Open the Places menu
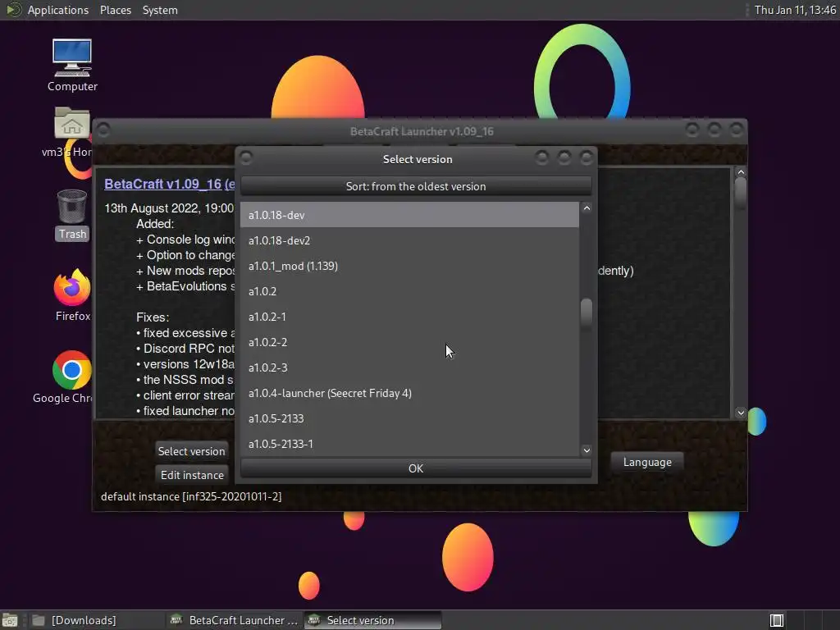The width and height of the screenshot is (840, 630). point(115,10)
